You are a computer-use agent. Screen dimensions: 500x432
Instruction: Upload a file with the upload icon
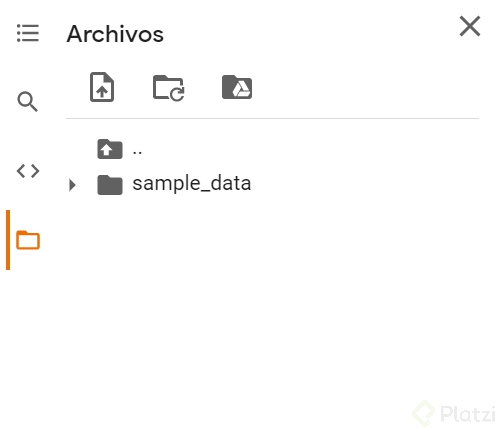point(102,87)
